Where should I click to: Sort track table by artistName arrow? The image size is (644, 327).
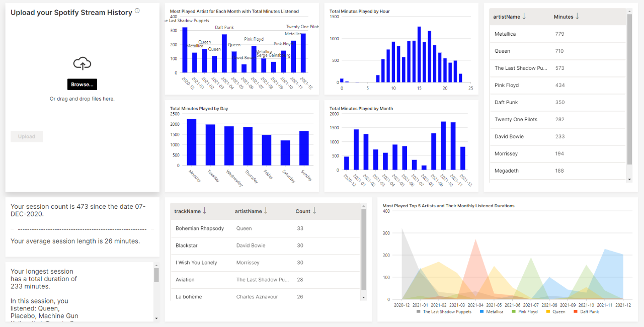pyautogui.click(x=266, y=211)
